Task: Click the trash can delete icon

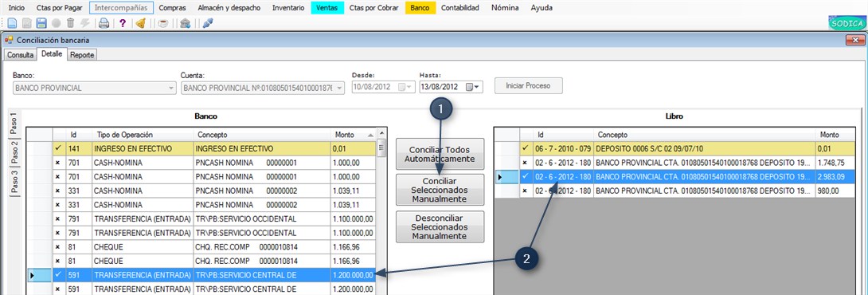Action: (70, 23)
